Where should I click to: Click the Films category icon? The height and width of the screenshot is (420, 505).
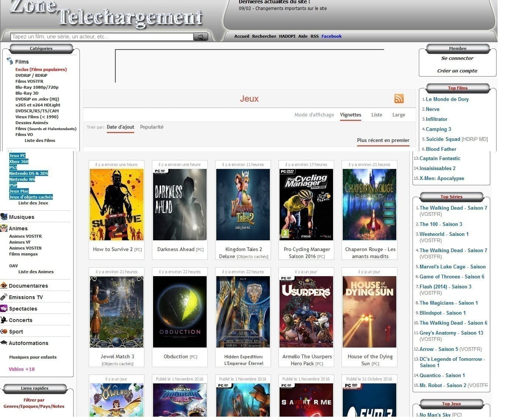pos(10,61)
